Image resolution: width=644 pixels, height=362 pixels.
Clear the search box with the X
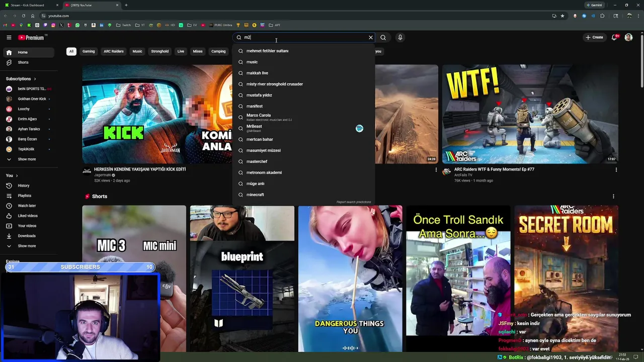point(371,37)
